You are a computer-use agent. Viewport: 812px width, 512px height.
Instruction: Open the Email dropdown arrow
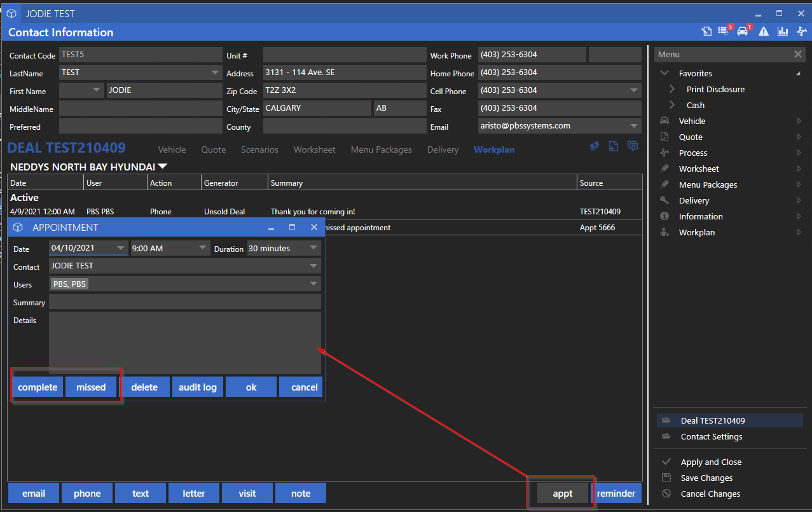(634, 126)
